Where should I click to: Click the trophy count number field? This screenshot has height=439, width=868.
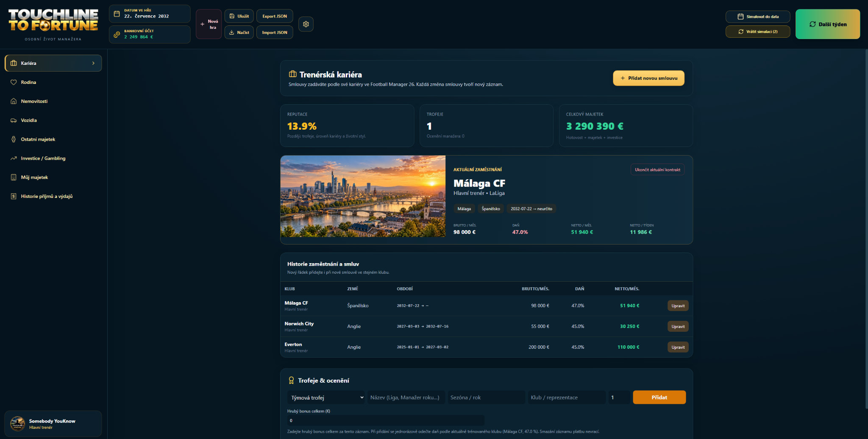click(x=619, y=397)
